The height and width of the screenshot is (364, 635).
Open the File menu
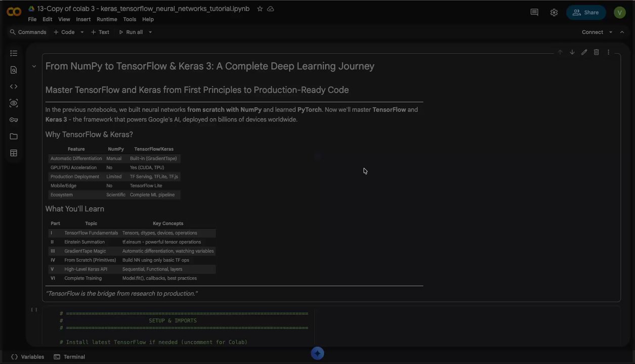pyautogui.click(x=32, y=19)
